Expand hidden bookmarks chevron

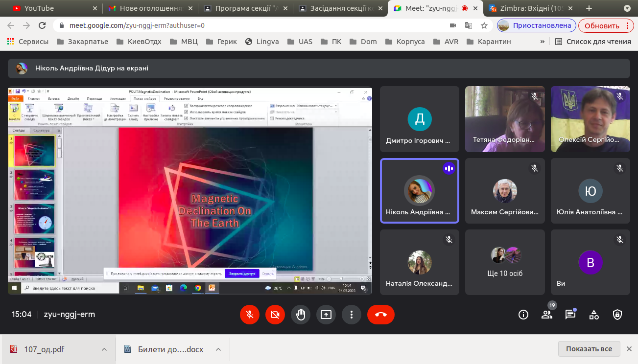(x=542, y=42)
